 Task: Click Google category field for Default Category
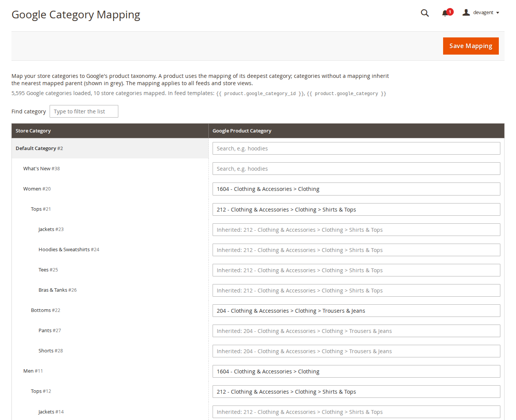356,149
